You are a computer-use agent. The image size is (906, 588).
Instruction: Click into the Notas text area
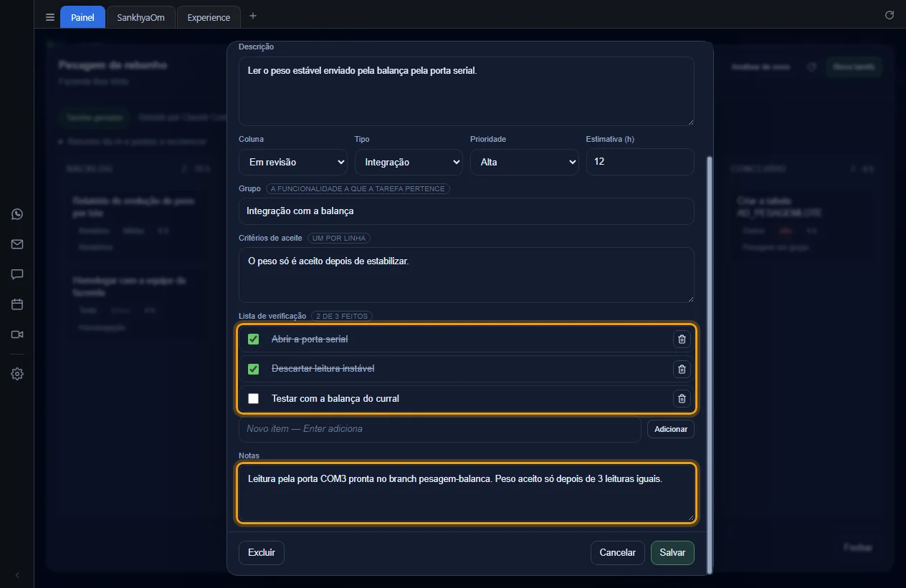coord(467,493)
